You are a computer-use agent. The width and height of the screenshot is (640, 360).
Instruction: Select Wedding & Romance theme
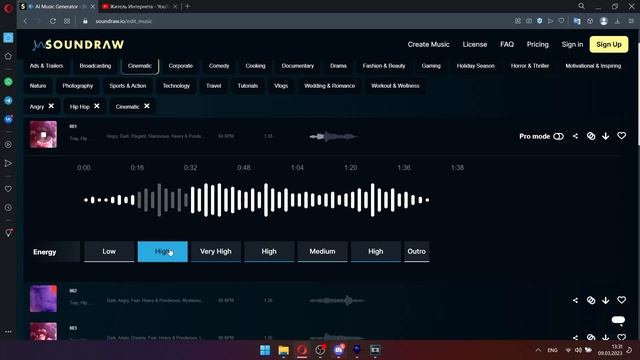(x=329, y=86)
